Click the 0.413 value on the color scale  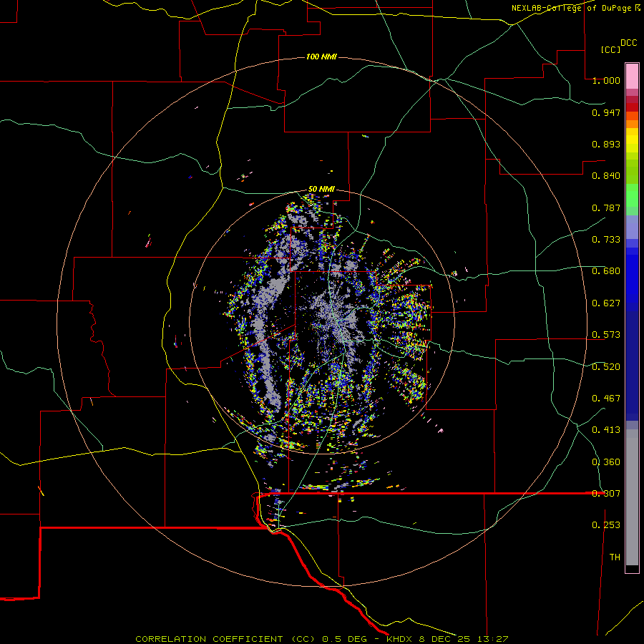pos(606,430)
